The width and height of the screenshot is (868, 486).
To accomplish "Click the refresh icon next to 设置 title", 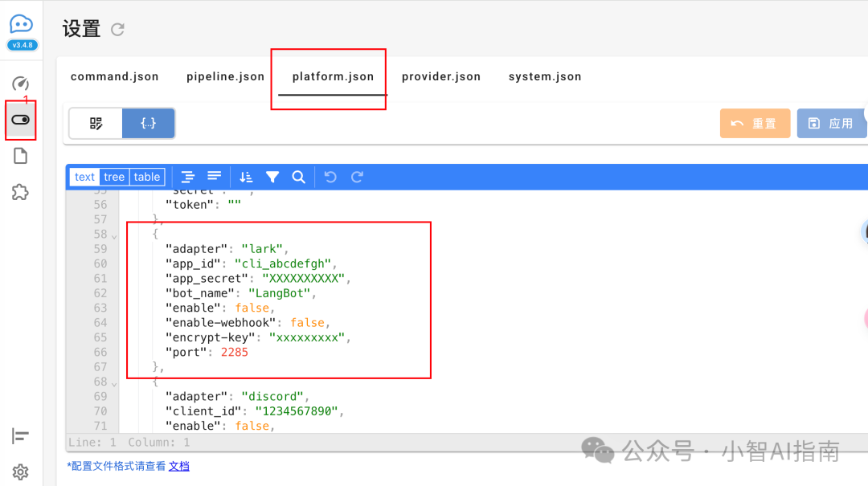I will click(x=117, y=30).
